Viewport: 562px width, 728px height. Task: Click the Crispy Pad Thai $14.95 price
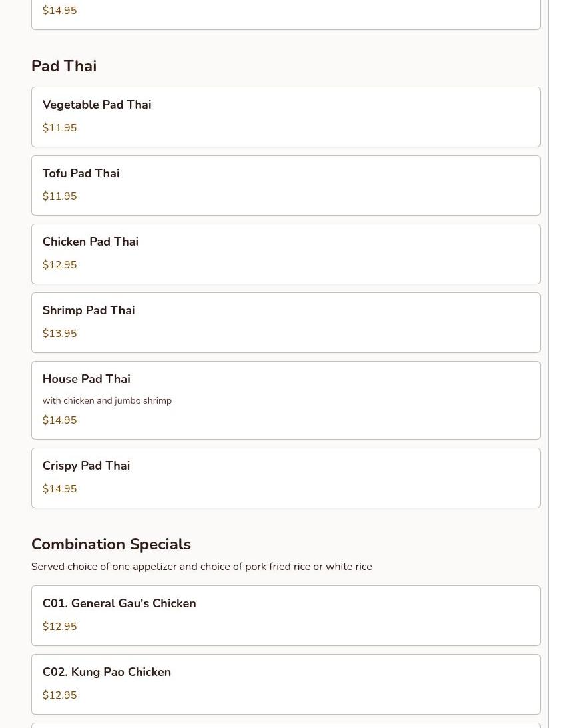pos(59,489)
